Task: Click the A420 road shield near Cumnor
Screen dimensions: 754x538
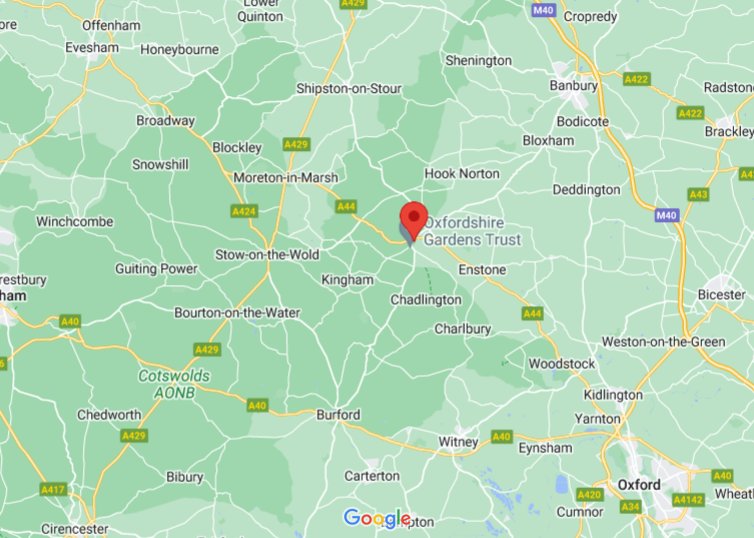Action: coord(590,495)
